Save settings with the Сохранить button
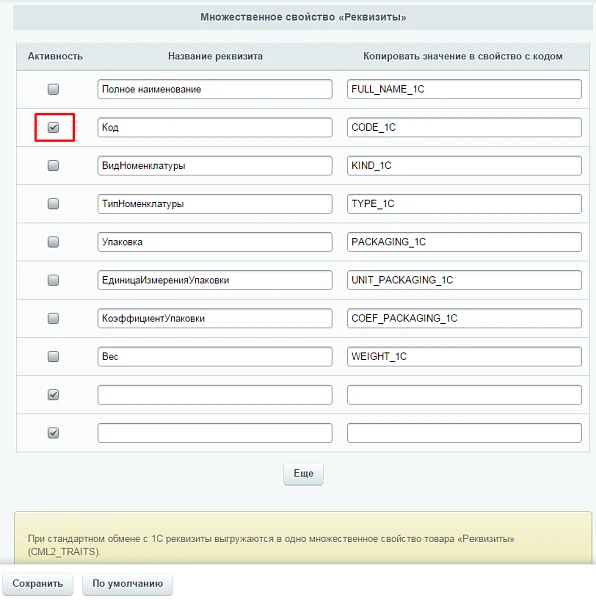This screenshot has width=596, height=600. [37, 584]
